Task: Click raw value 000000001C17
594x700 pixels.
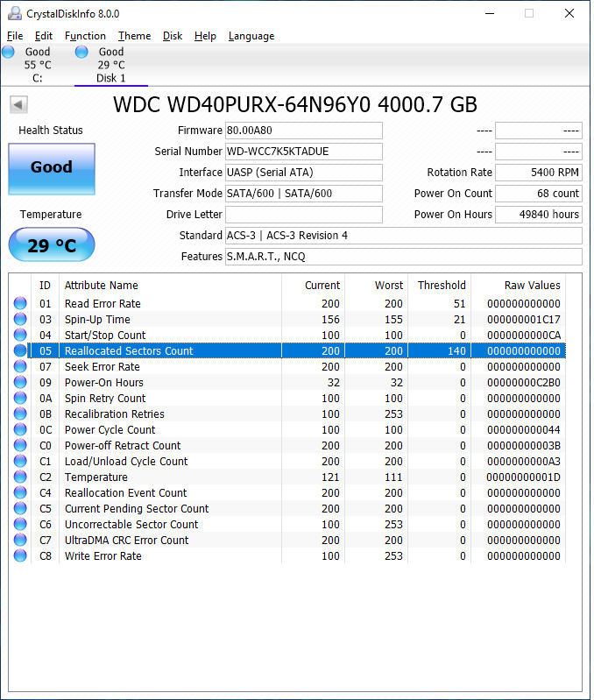Action: point(524,319)
